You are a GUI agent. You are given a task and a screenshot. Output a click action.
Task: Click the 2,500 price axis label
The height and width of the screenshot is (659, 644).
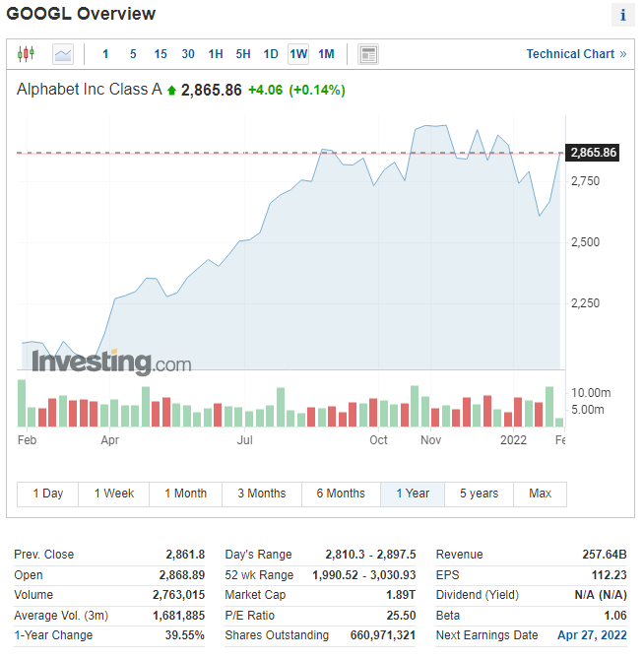[585, 242]
